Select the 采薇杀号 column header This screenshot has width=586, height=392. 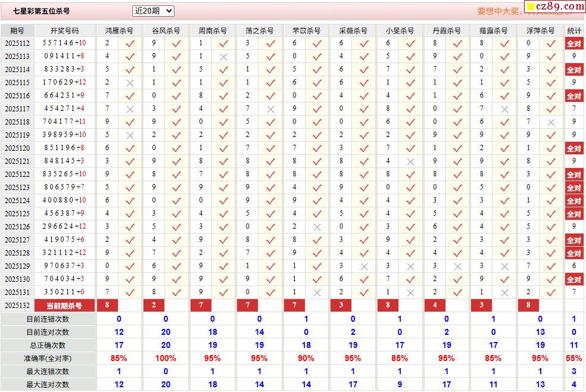pos(353,30)
